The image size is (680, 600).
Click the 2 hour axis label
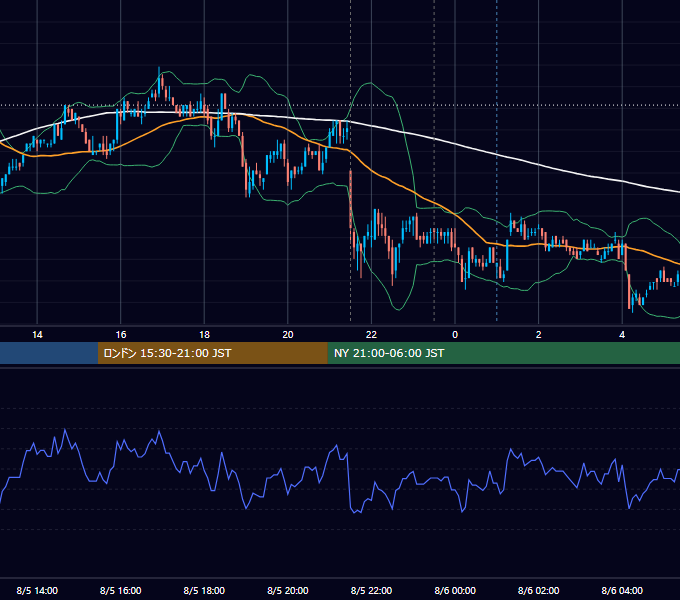(x=539, y=335)
